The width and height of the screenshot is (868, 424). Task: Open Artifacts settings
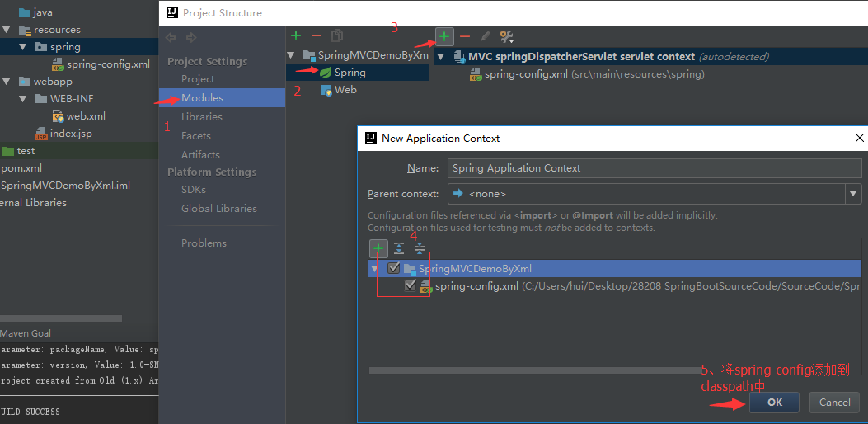coord(200,154)
